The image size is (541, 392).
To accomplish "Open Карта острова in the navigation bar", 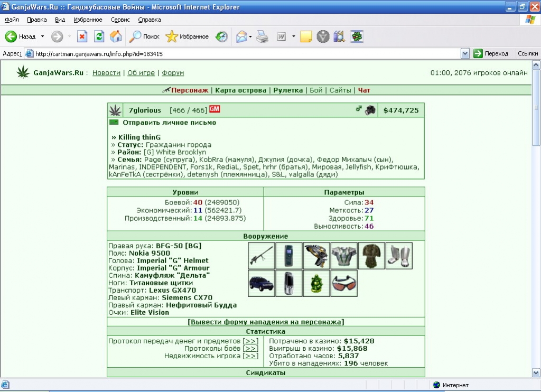I will coord(241,90).
